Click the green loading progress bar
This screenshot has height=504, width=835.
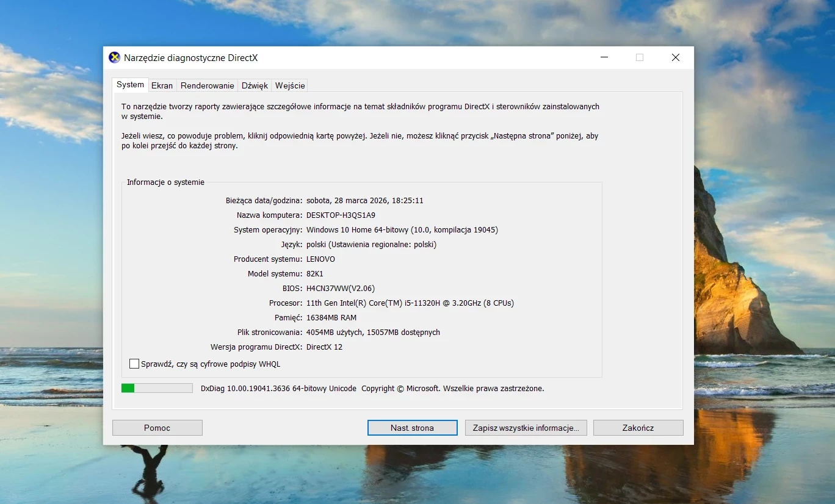pos(157,388)
